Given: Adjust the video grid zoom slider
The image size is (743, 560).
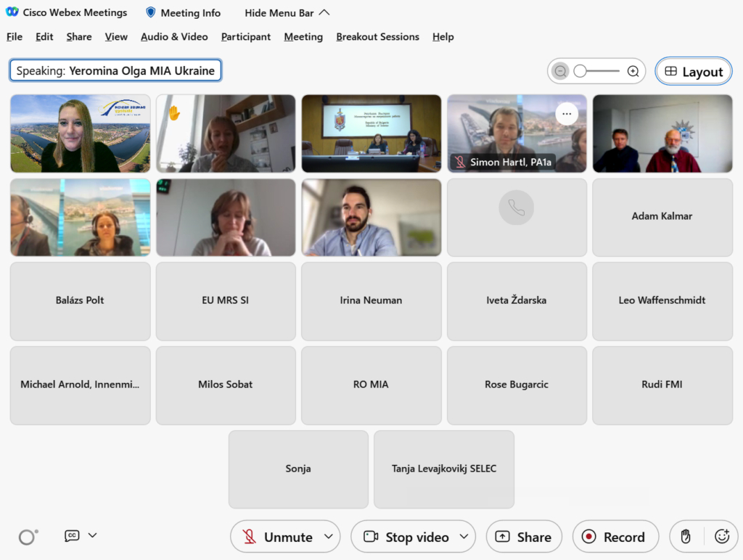Looking at the screenshot, I should click(x=580, y=71).
